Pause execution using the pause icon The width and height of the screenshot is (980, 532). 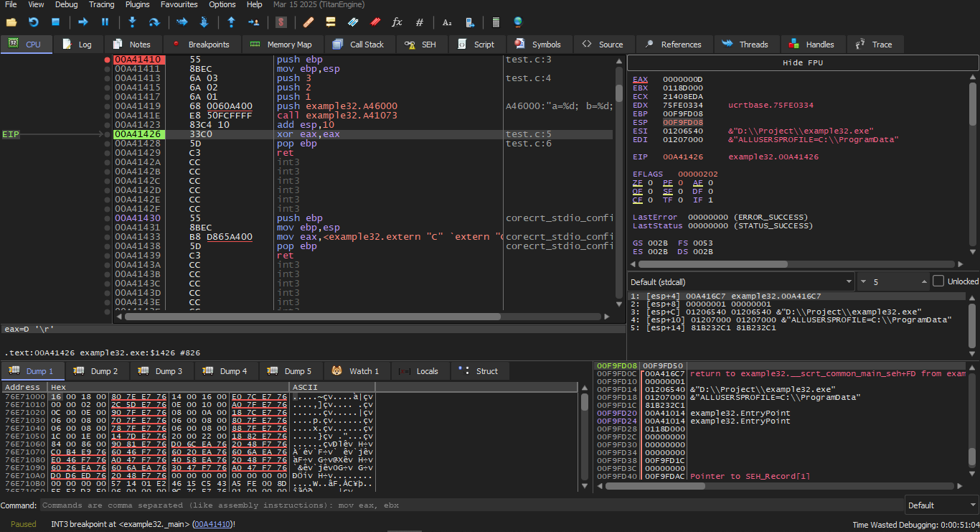pos(105,22)
